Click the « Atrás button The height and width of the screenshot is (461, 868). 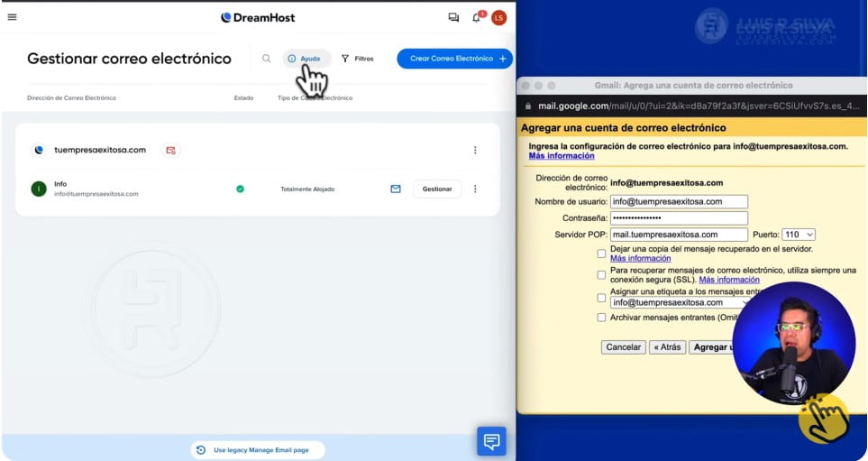pos(667,347)
